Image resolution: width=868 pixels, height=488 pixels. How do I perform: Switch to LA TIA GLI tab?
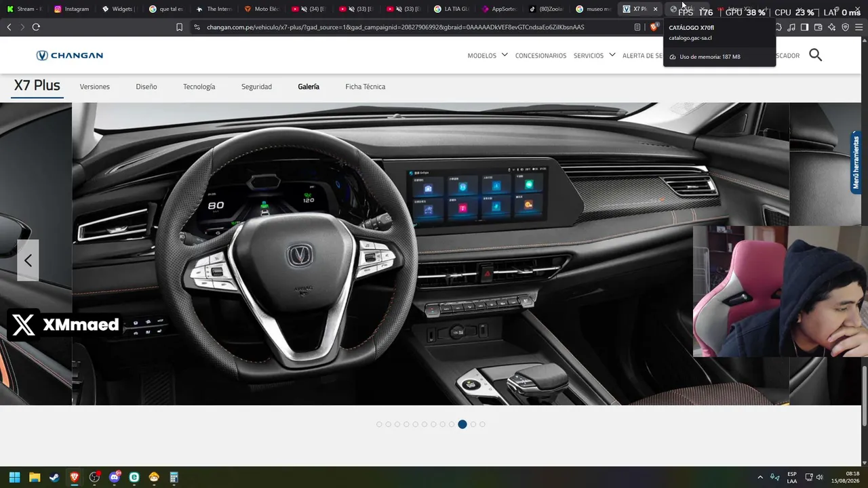(x=451, y=9)
